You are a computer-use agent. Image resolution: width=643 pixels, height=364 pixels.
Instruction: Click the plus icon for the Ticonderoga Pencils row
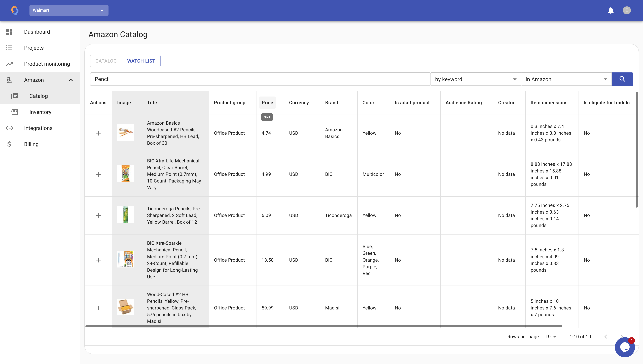point(98,215)
